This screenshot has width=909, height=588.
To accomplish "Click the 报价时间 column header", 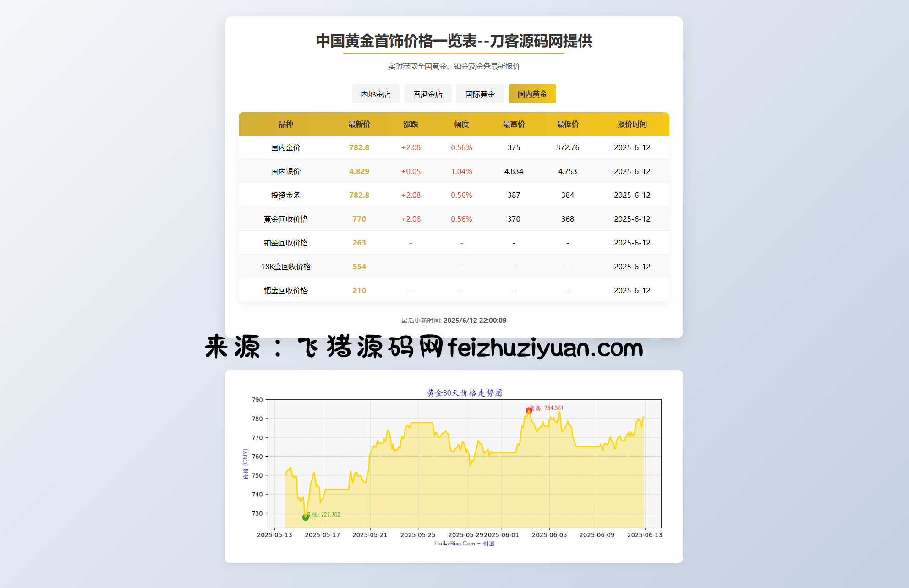I will point(632,124).
